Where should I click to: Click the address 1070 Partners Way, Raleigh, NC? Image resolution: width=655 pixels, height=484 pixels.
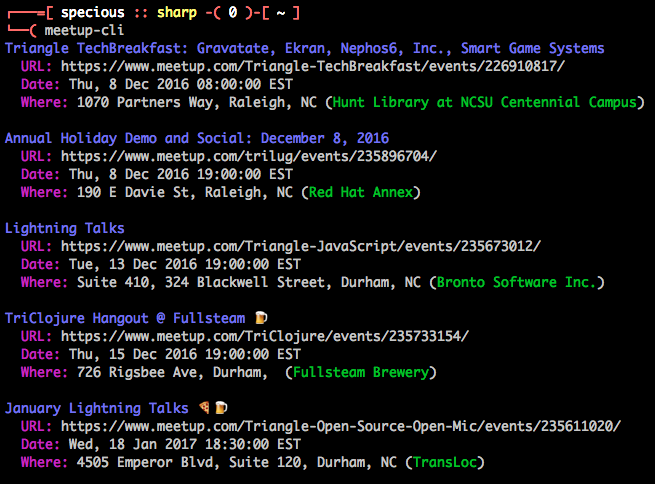tap(197, 102)
